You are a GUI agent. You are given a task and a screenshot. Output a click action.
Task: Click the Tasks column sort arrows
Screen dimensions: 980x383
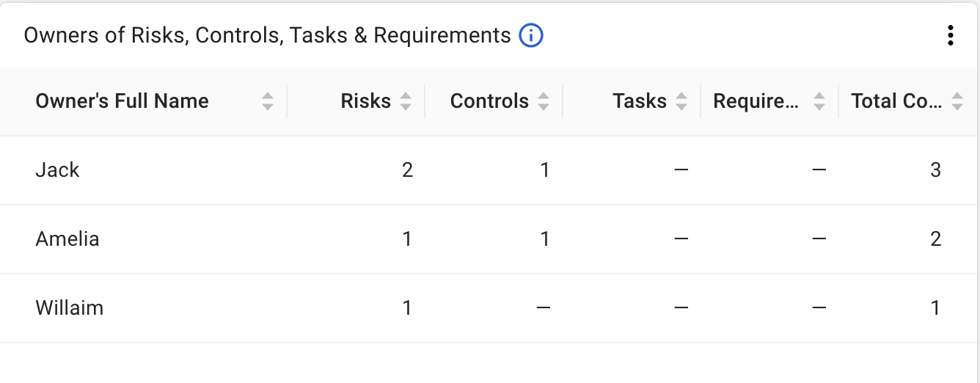point(681,101)
